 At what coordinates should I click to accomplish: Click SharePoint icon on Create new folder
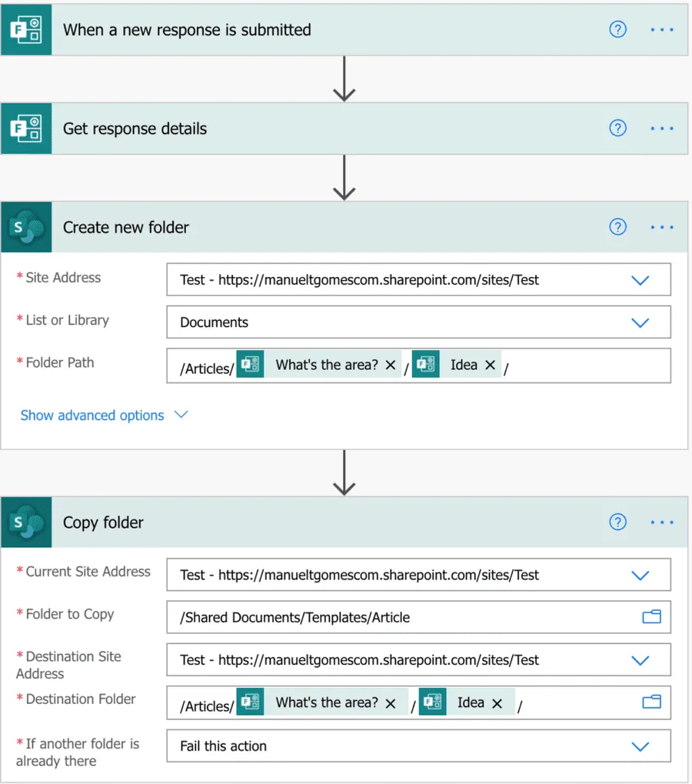(x=26, y=227)
